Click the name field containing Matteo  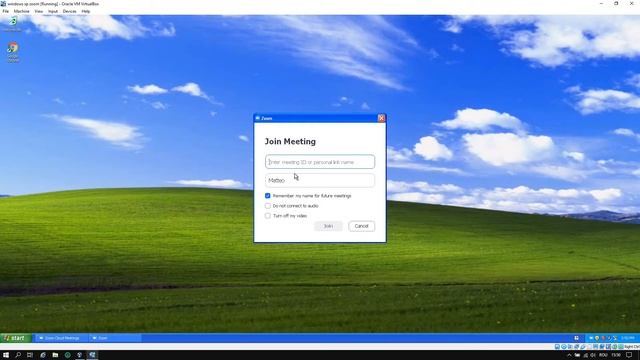[320, 180]
